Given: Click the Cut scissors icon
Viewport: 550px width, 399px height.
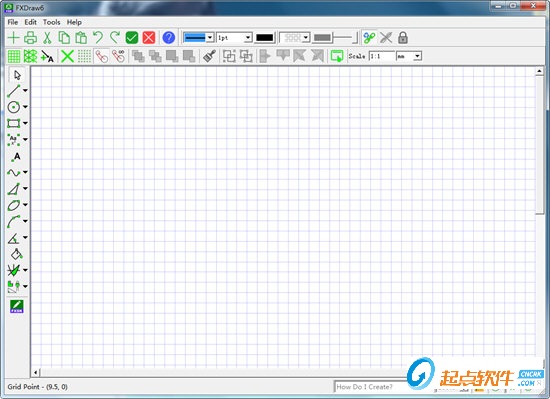Looking at the screenshot, I should coord(47,38).
